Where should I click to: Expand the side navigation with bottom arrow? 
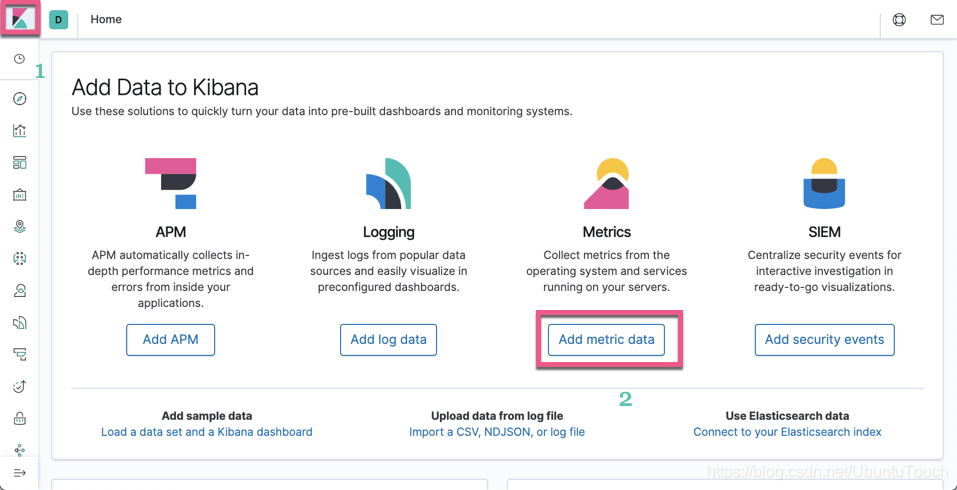pyautogui.click(x=19, y=473)
